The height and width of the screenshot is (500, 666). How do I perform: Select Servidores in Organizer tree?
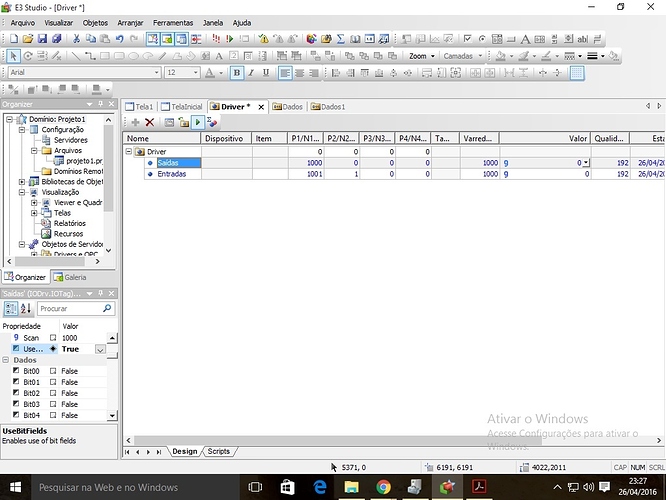71,140
